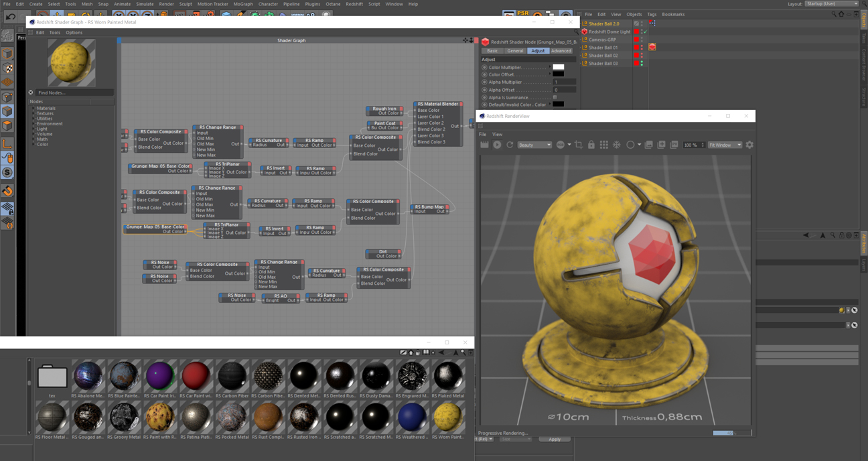The image size is (868, 461).
Task: Start the RenderView IPR play button
Action: pyautogui.click(x=497, y=145)
